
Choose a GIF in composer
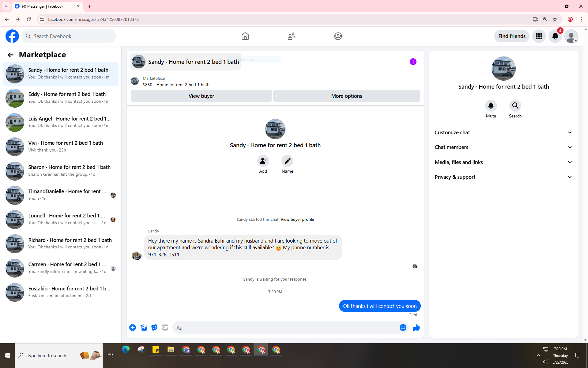pos(165,328)
